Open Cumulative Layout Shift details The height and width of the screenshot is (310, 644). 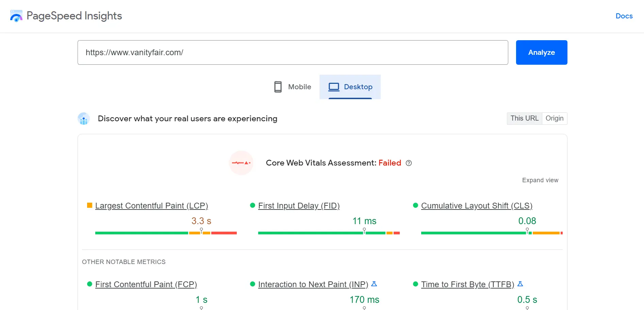(x=477, y=206)
